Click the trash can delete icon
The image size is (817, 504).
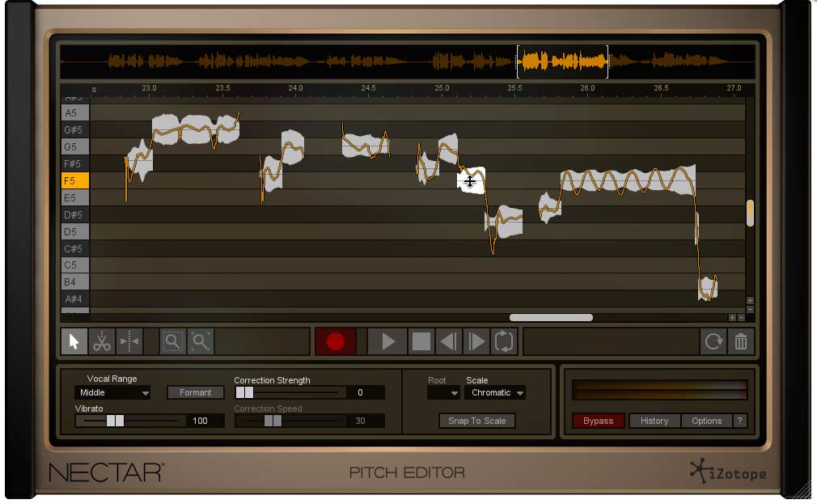(741, 341)
